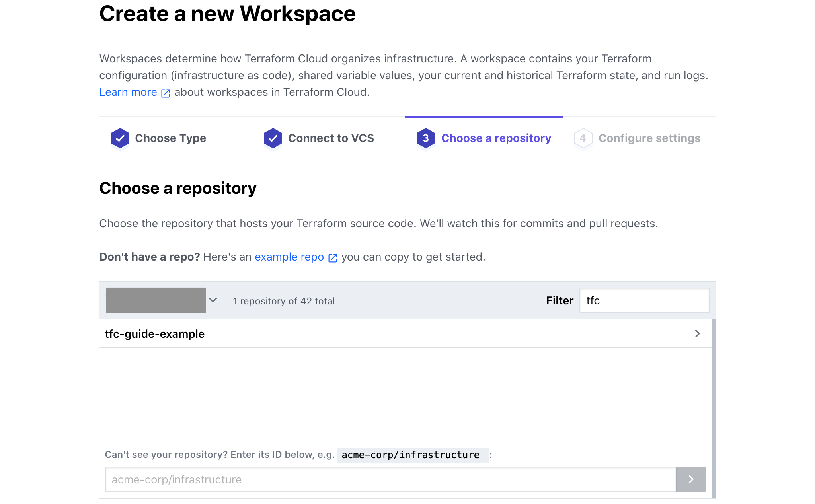Click the repository ID input field
This screenshot has height=504, width=815.
click(x=390, y=479)
